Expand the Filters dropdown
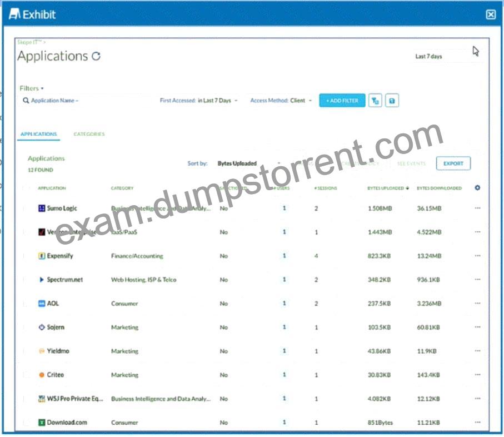Screen dimensions: 504x437 (x=32, y=88)
